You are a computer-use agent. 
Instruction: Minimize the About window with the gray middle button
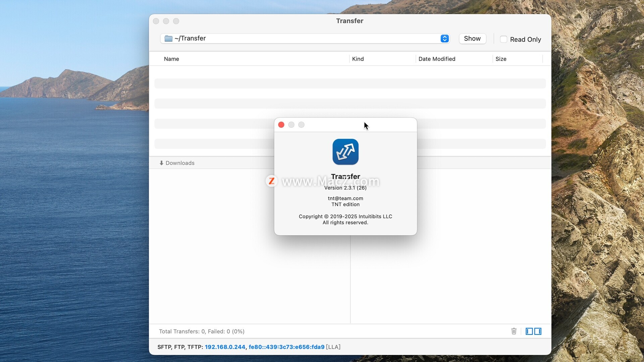pos(291,125)
